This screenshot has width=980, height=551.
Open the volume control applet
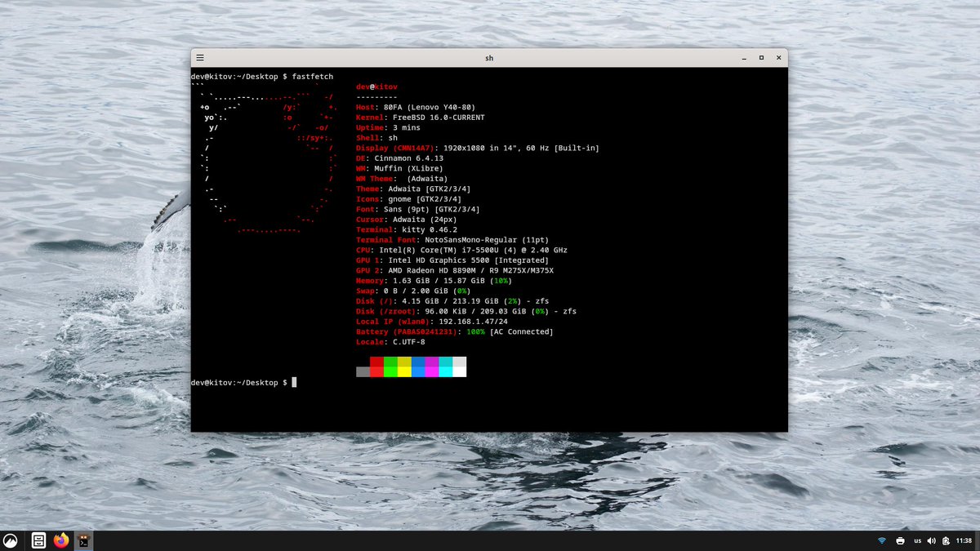932,541
